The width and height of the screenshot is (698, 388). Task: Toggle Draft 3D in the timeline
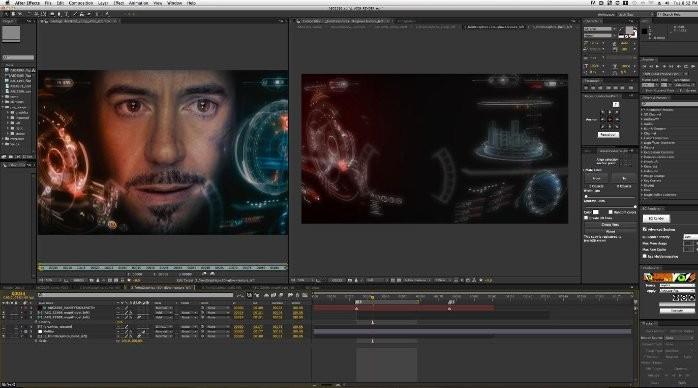(257, 295)
